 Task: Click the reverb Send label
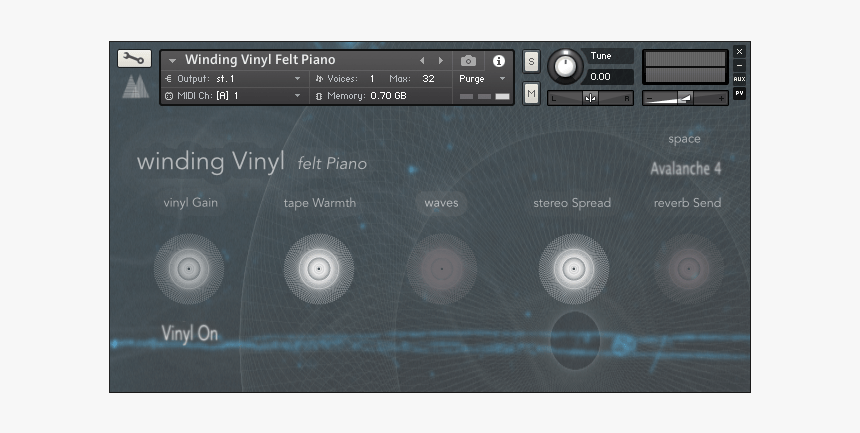tap(687, 203)
